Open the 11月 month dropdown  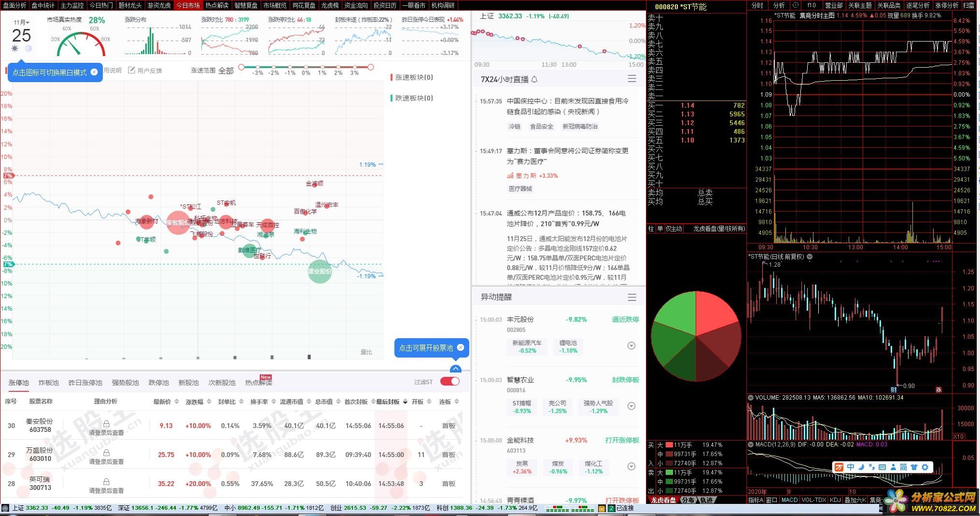pos(22,22)
